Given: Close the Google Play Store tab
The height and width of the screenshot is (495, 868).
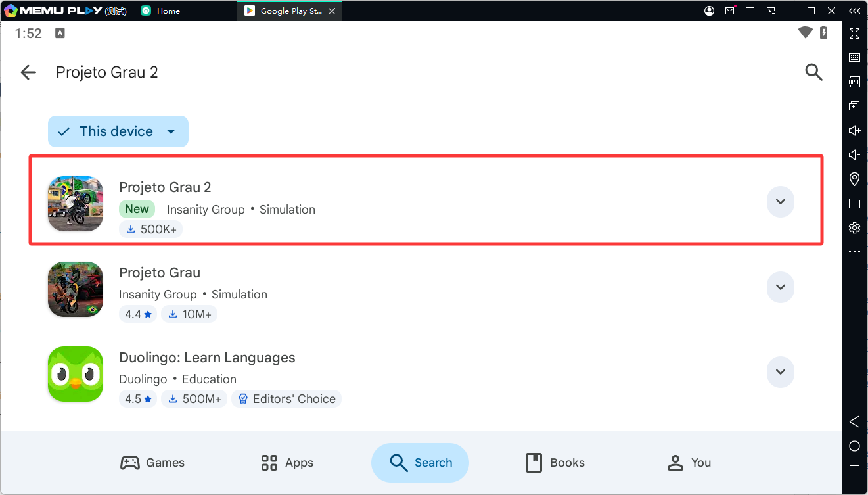Looking at the screenshot, I should coord(331,11).
